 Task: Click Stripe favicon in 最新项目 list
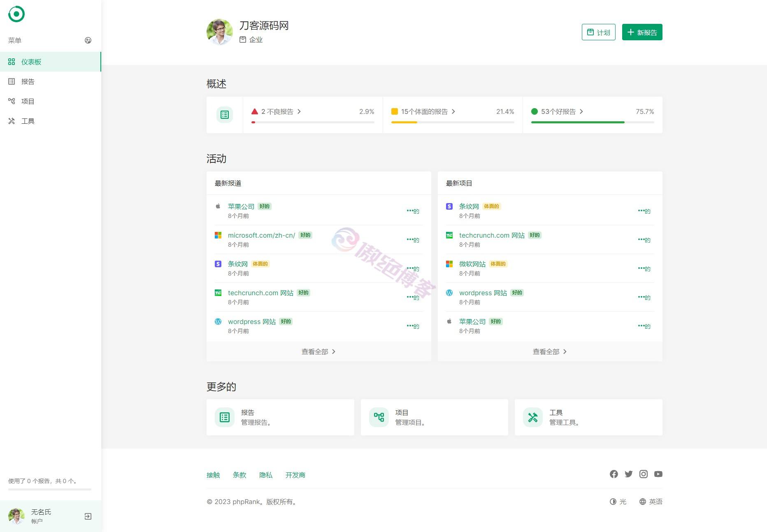point(449,206)
